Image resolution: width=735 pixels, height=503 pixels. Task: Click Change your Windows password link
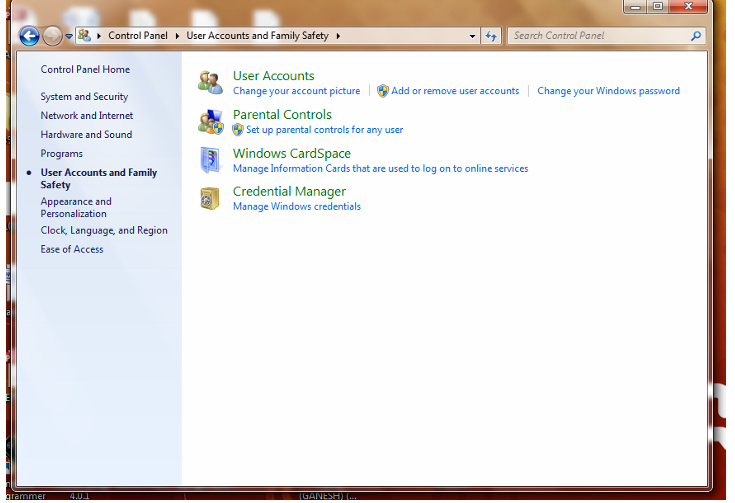pyautogui.click(x=608, y=91)
